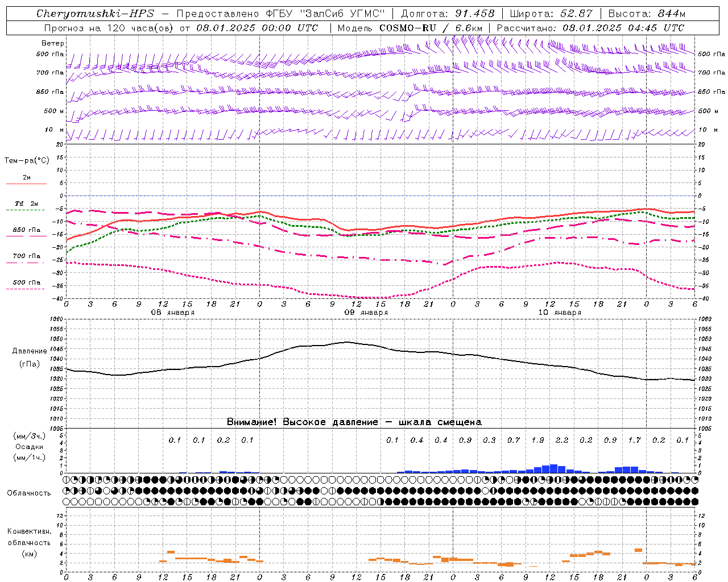Click 'Прогноз на 120 часа(ов)' header text
Viewport: 728px width, 582px height.
tap(109, 28)
